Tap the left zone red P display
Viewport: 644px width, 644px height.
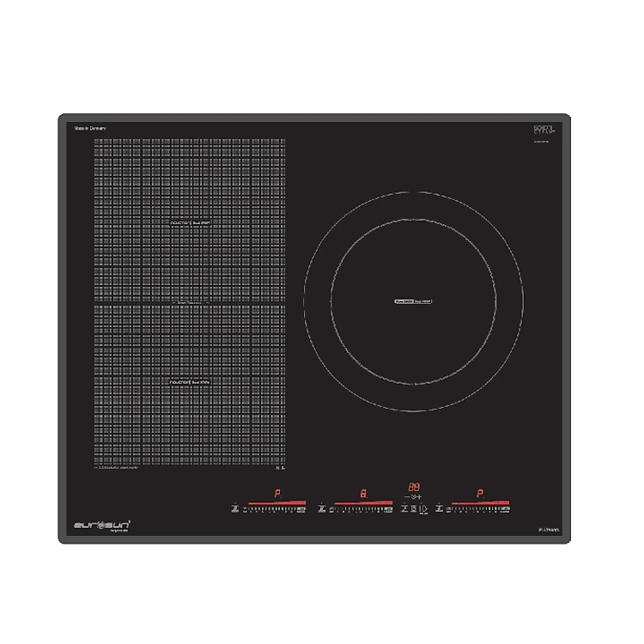click(276, 494)
